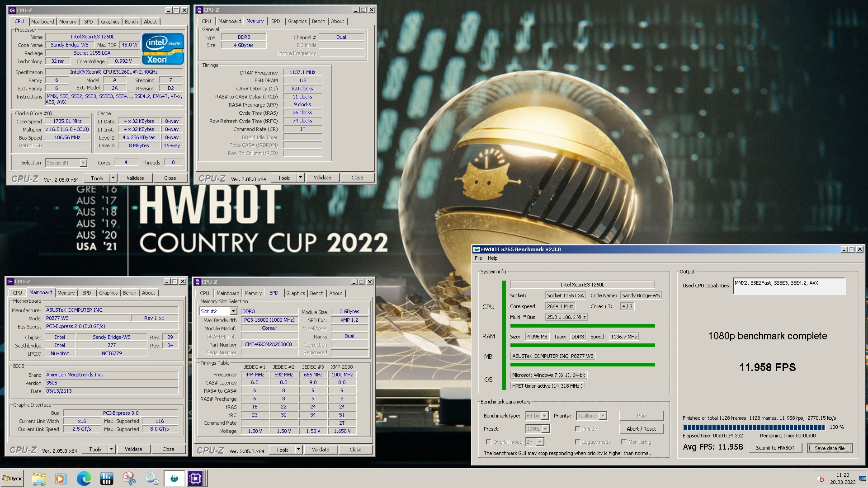Click the green RAM status bar
The image size is (868, 488).
click(x=582, y=345)
